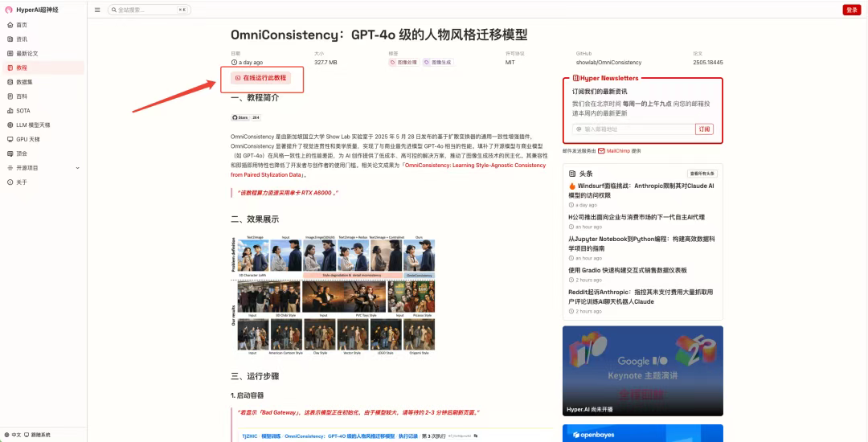Open LLM 模型天梯 leaderboard
This screenshot has width=868, height=442.
[x=33, y=125]
